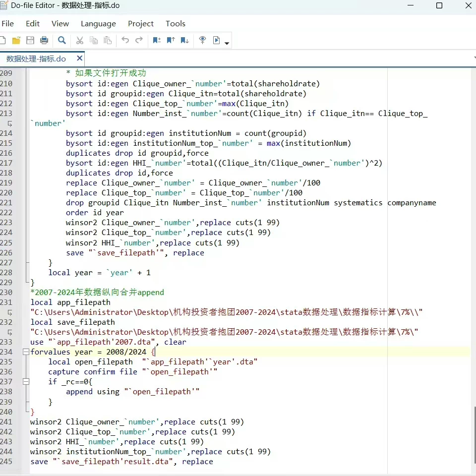Open the Project menu
This screenshot has width=476, height=476.
click(141, 24)
